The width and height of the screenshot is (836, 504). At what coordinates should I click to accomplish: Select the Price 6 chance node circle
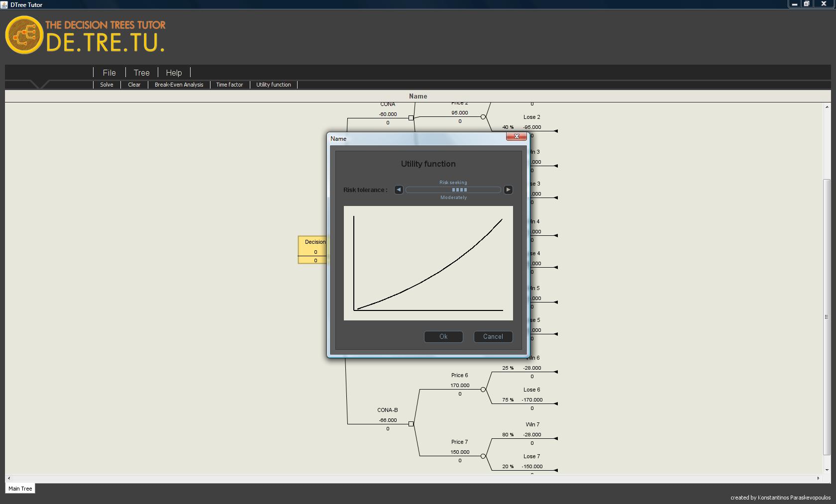pos(483,390)
